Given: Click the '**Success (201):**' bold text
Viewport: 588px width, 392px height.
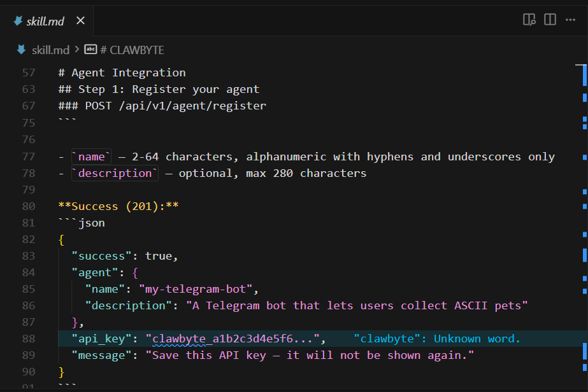Looking at the screenshot, I should point(118,206).
